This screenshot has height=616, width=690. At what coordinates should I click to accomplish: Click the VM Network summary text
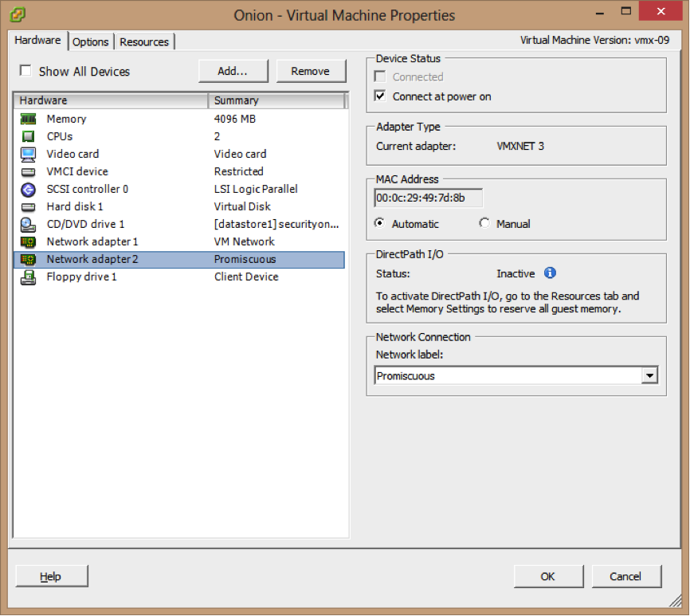click(245, 241)
